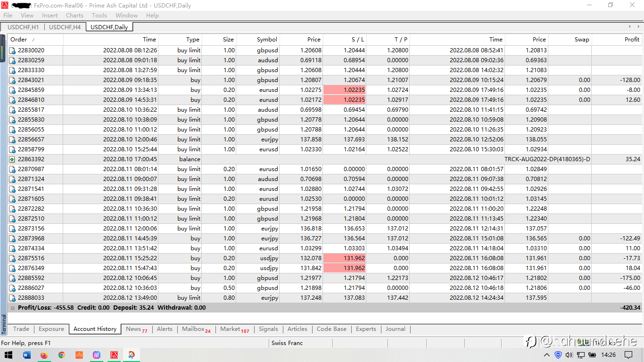Open the Tools menu

[x=99, y=15]
